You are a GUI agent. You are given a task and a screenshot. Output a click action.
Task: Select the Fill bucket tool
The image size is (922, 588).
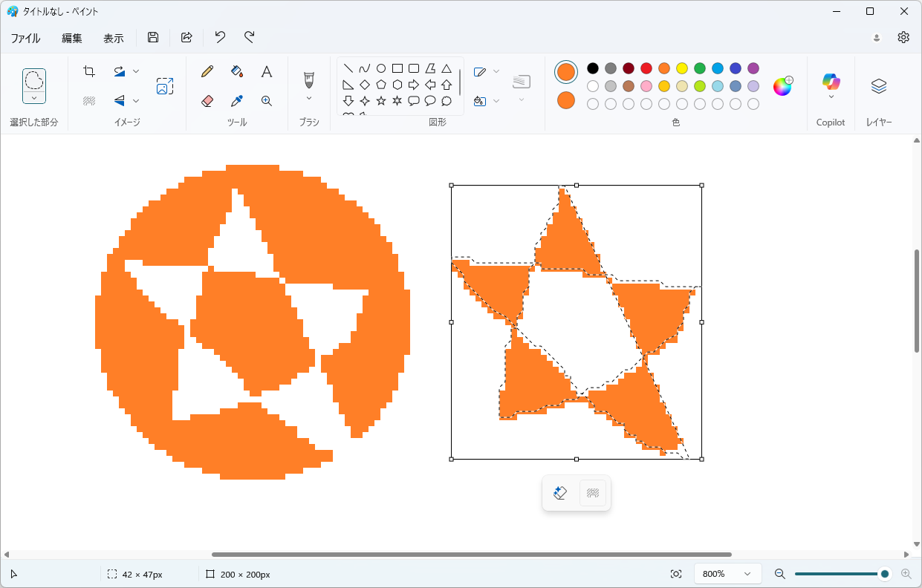coord(237,71)
